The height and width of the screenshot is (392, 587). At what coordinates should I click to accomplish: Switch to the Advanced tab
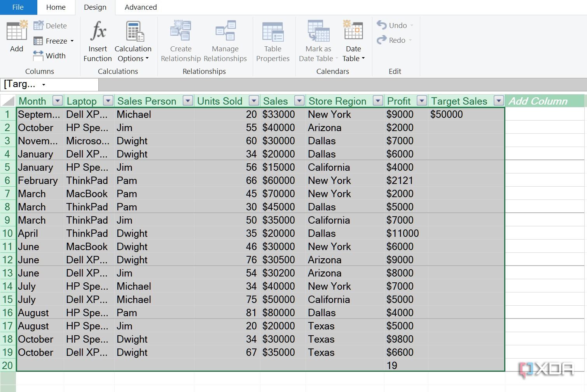pyautogui.click(x=140, y=7)
